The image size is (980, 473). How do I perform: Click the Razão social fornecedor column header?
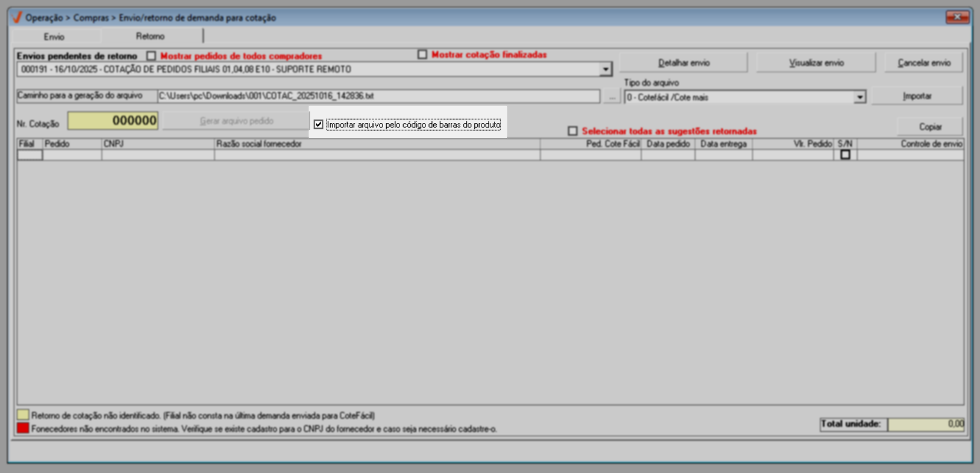click(377, 144)
